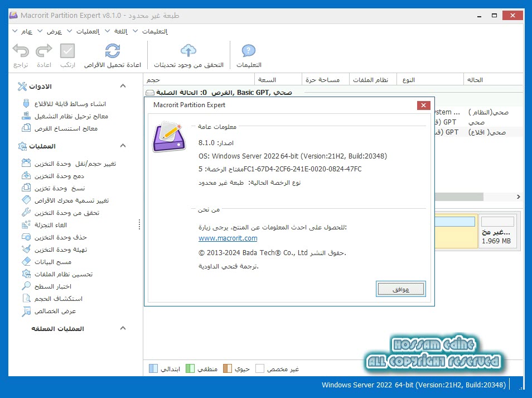Image resolution: width=532 pixels, height=398 pixels.
Task: Close the About Macrorit Partition Expert dialog
Action: pos(423,106)
